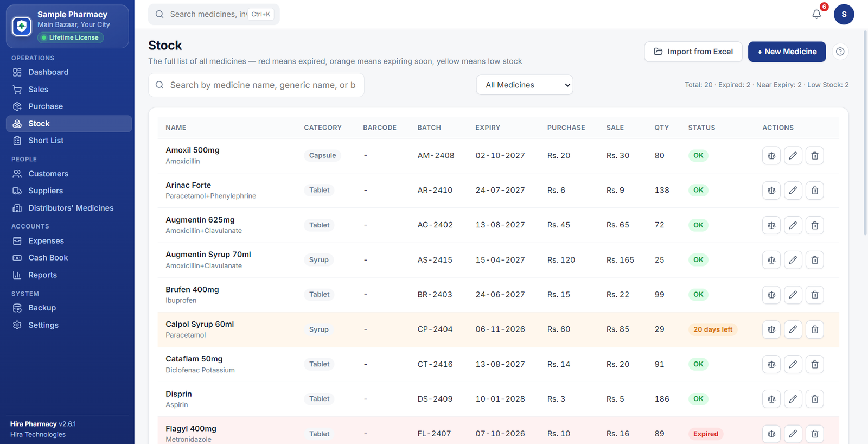The height and width of the screenshot is (444, 868).
Task: Focus the Search by medicine name field
Action: click(256, 85)
